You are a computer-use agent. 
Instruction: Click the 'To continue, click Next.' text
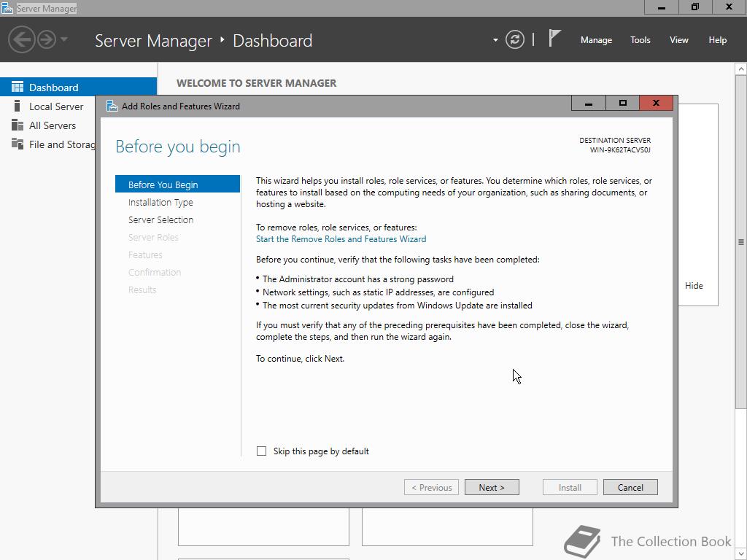pos(300,359)
